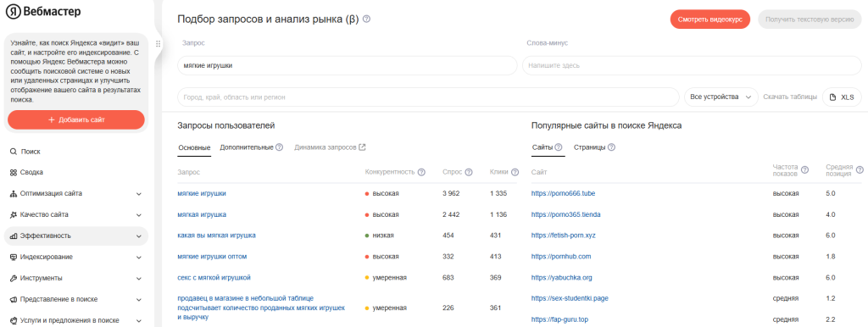The height and width of the screenshot is (327, 868).
Task: Click the Yandex Webmaster logo
Action: click(44, 11)
